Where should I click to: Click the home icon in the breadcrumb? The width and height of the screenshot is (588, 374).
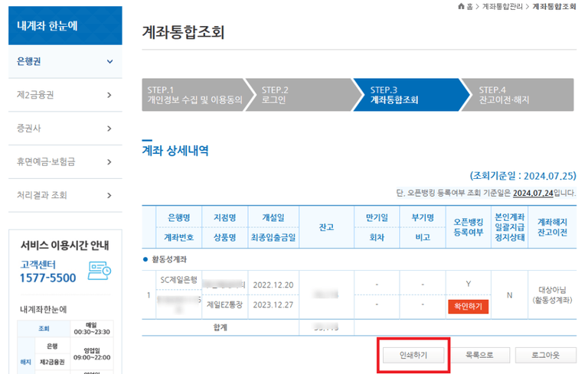pos(460,6)
